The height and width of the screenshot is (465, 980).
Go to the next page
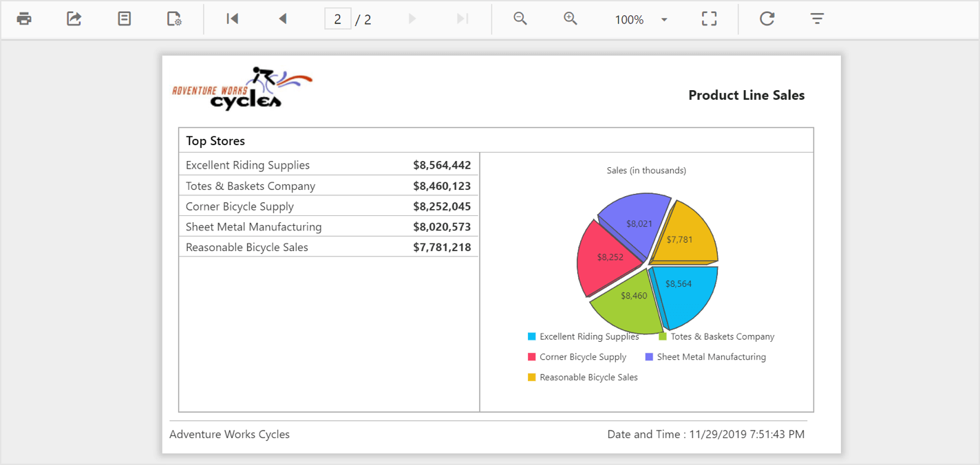[x=412, y=19]
